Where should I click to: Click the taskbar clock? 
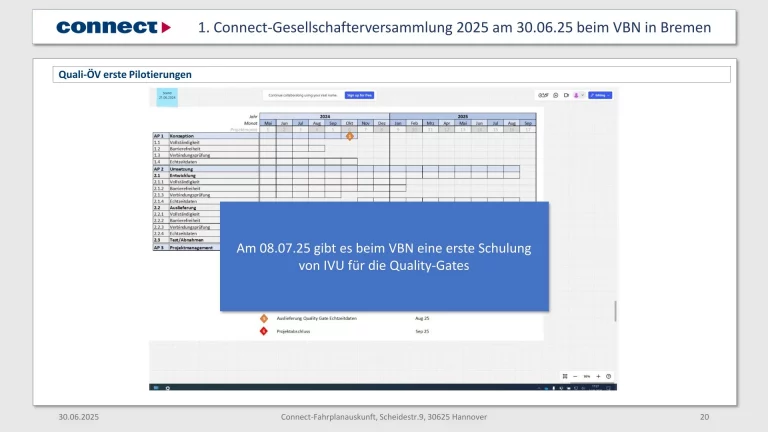click(596, 387)
